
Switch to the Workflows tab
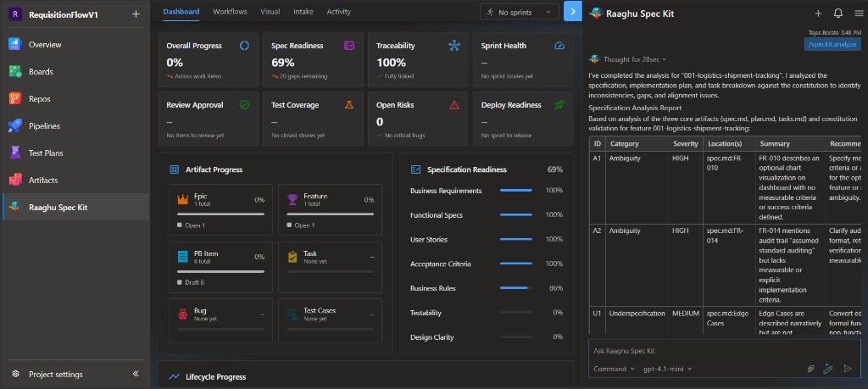coord(230,12)
